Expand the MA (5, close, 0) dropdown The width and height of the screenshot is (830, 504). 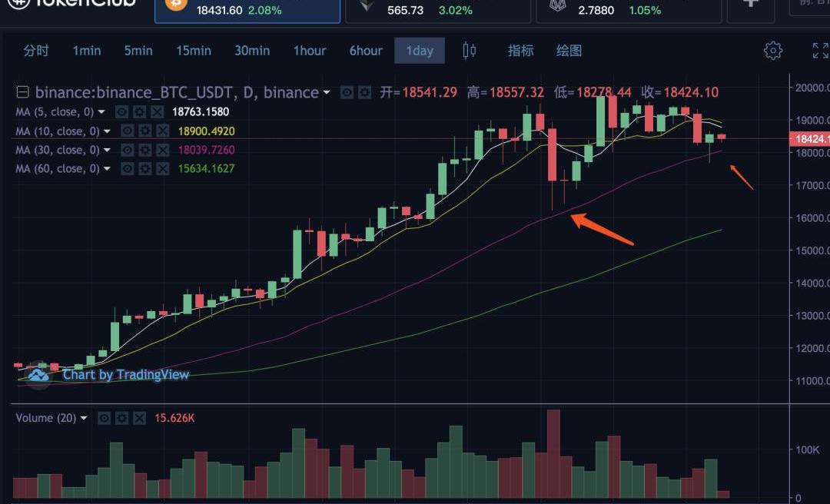coord(101,112)
